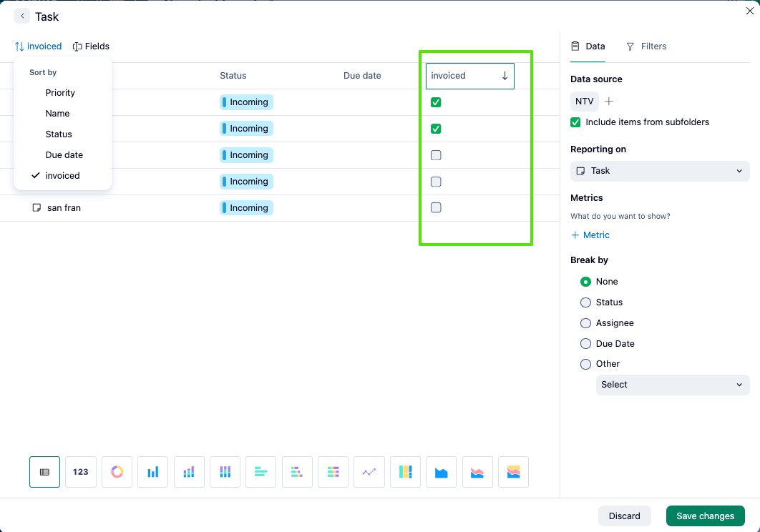
Task: Switch to the stacked area chart
Action: pyautogui.click(x=513, y=472)
